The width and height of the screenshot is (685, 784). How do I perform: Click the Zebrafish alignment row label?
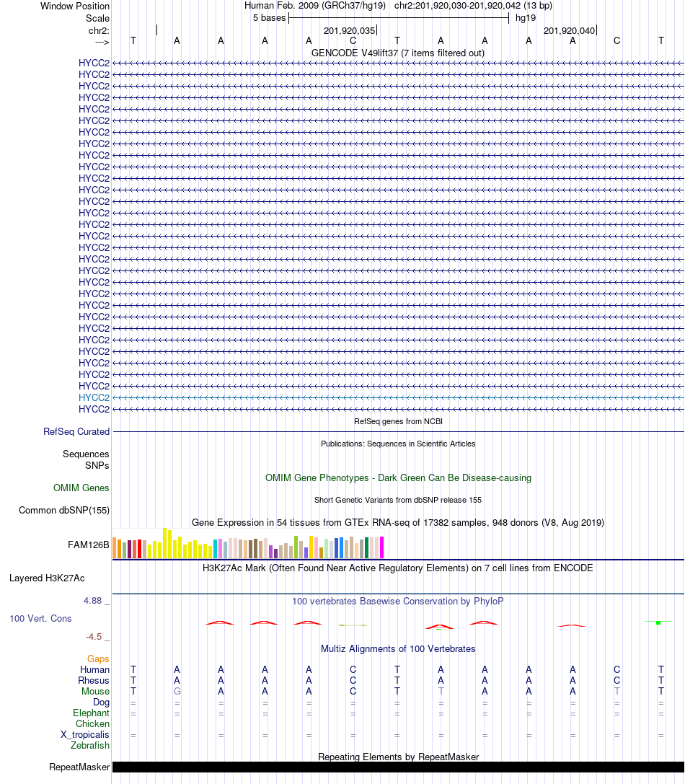90,746
